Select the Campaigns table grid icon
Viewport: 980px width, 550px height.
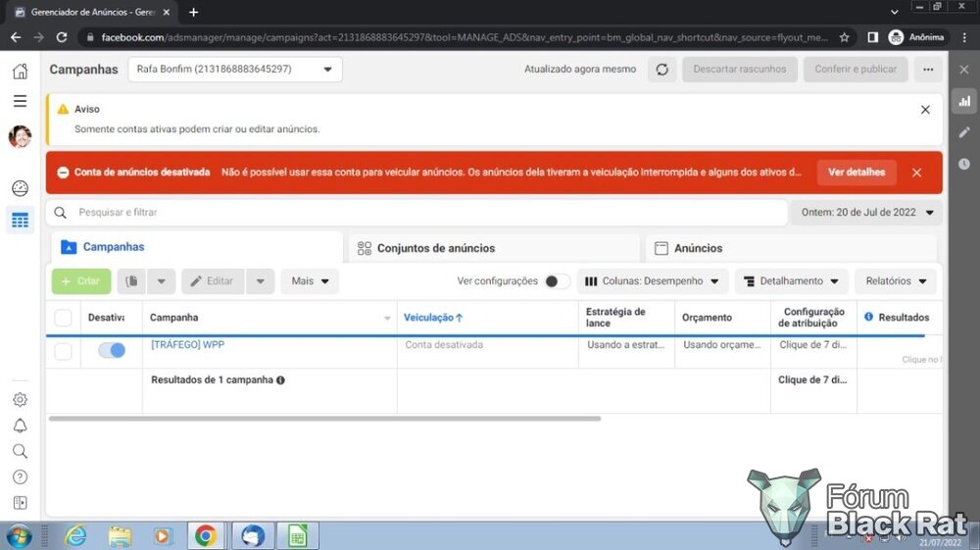pos(20,220)
